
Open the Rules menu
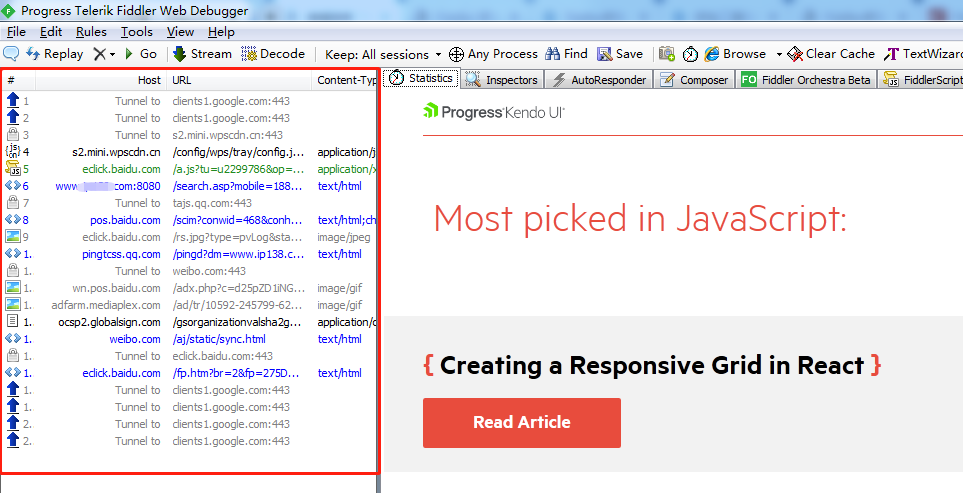[x=91, y=32]
